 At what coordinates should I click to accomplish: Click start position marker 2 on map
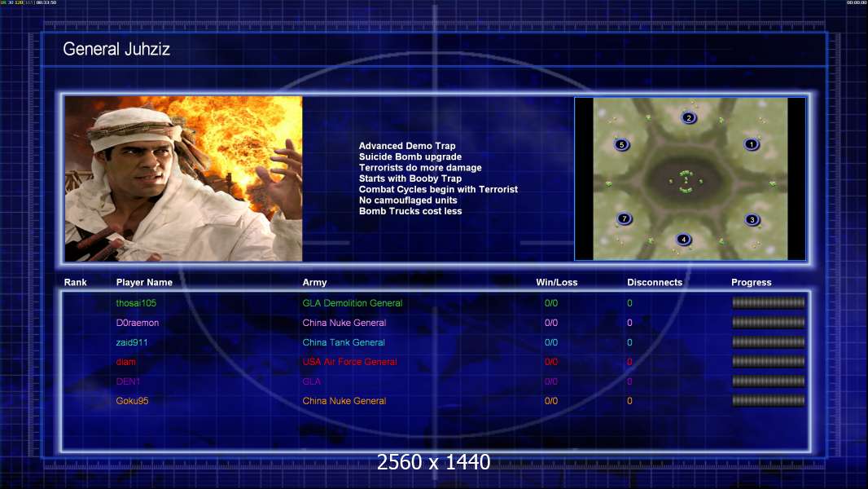click(689, 117)
